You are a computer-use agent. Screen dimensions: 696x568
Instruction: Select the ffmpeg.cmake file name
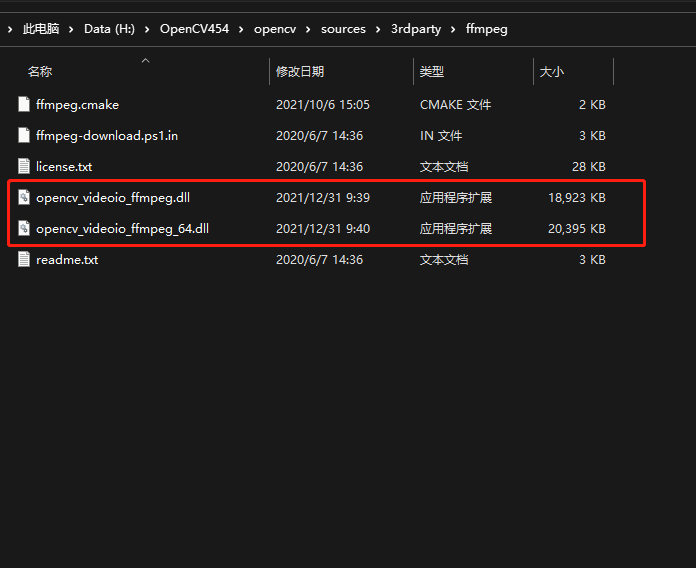pos(77,105)
